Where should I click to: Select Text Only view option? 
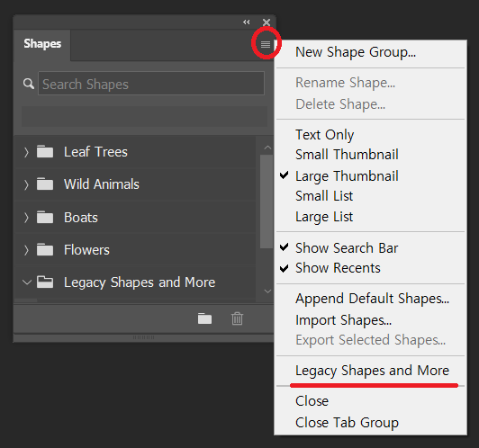pos(324,135)
